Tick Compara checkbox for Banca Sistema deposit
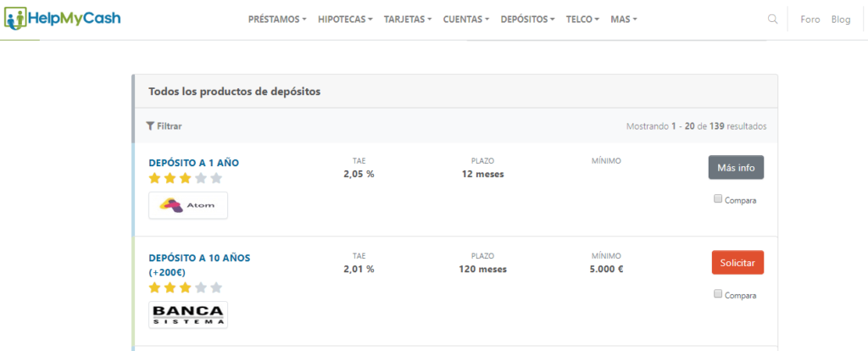 (x=718, y=294)
